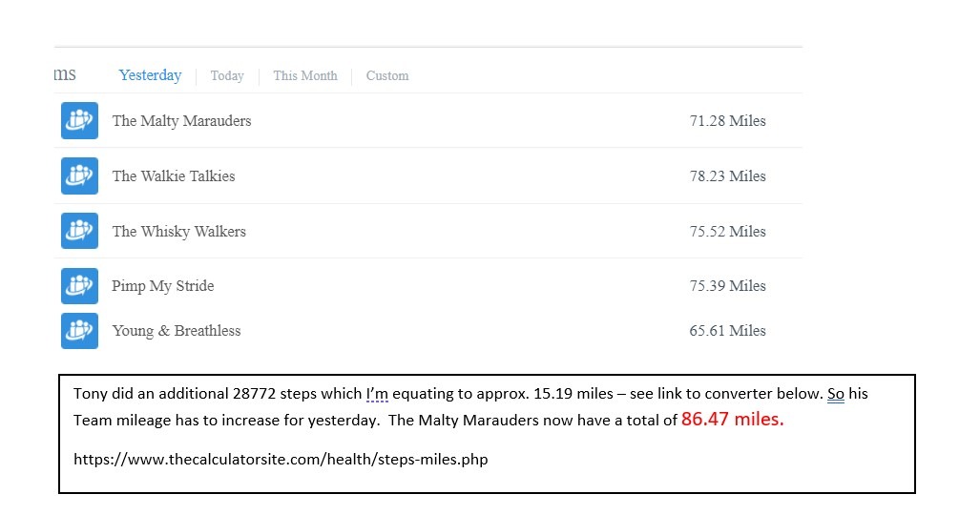Switch to the Today tab

tap(227, 75)
